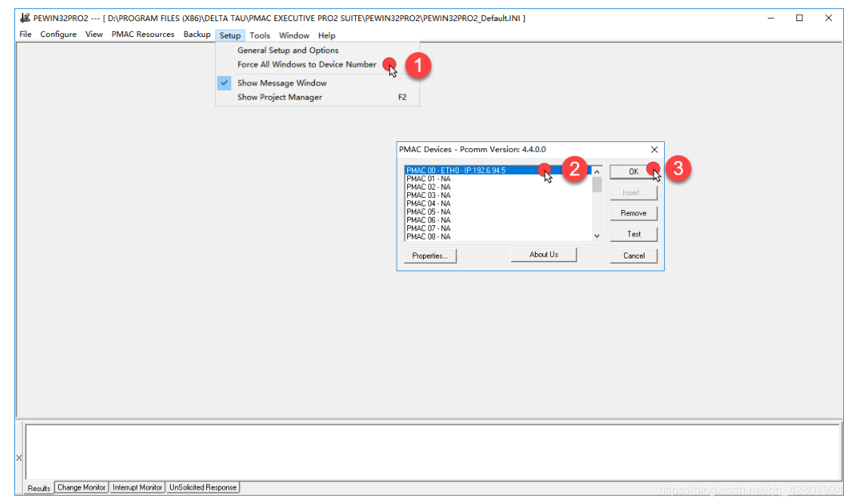The image size is (850, 504).
Task: Select PMAC 08 - NA row
Action: (498, 237)
